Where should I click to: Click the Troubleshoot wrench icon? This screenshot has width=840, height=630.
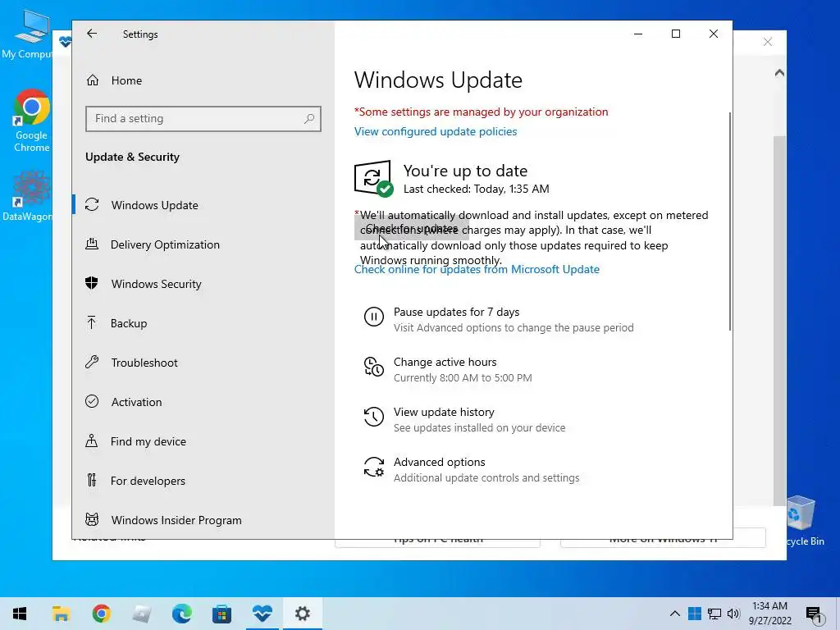click(x=92, y=362)
